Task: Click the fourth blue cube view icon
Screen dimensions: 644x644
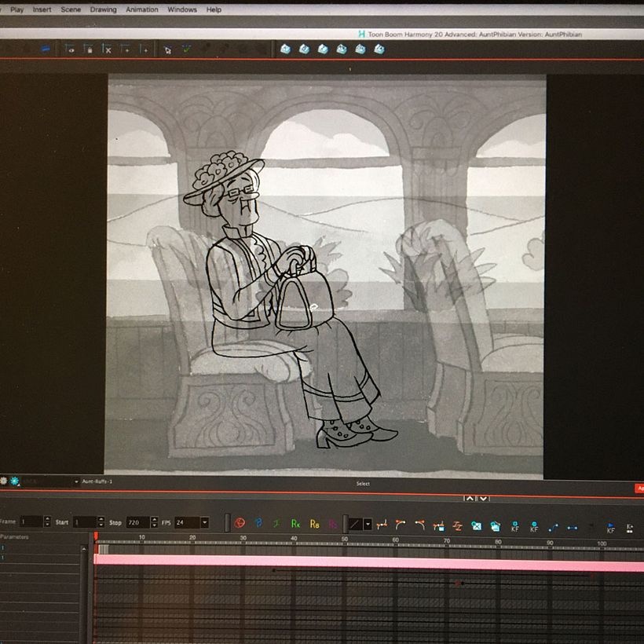Action: pos(342,49)
